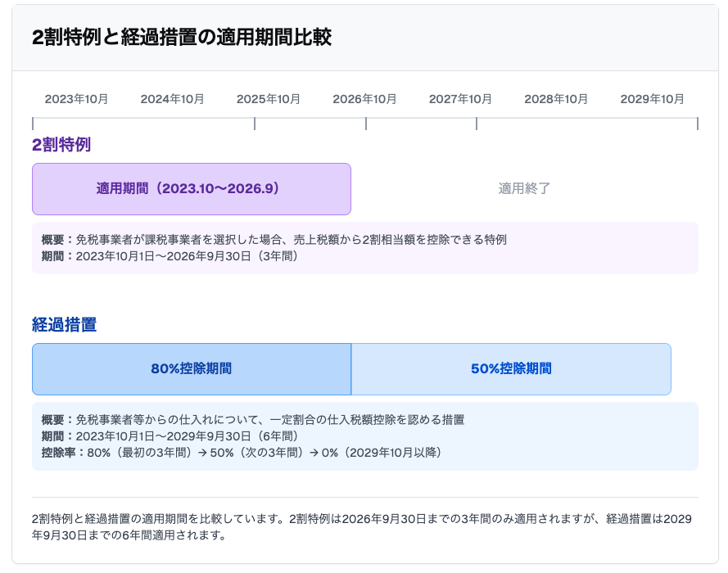Select the 2026年10月 timeline label
The image size is (728, 573).
[x=364, y=99]
